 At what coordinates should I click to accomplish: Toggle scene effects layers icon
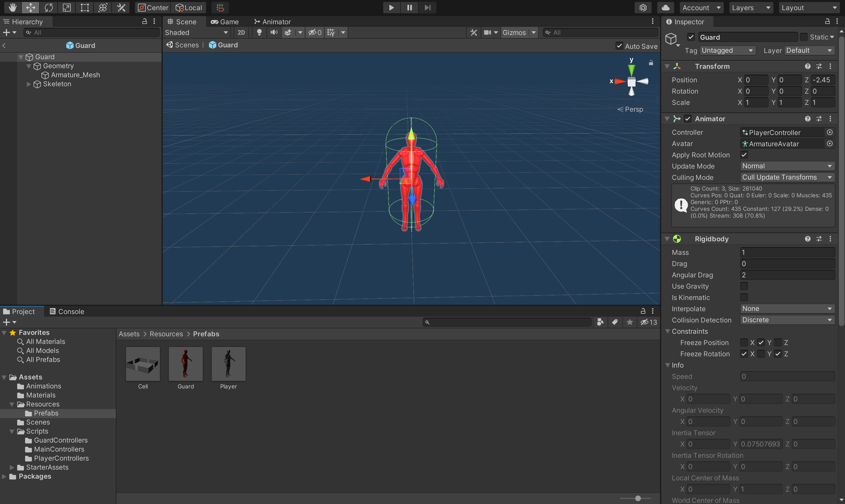pos(288,32)
